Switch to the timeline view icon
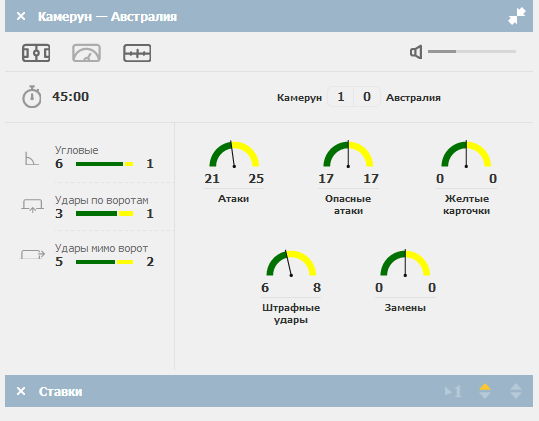539x421 pixels. [137, 53]
